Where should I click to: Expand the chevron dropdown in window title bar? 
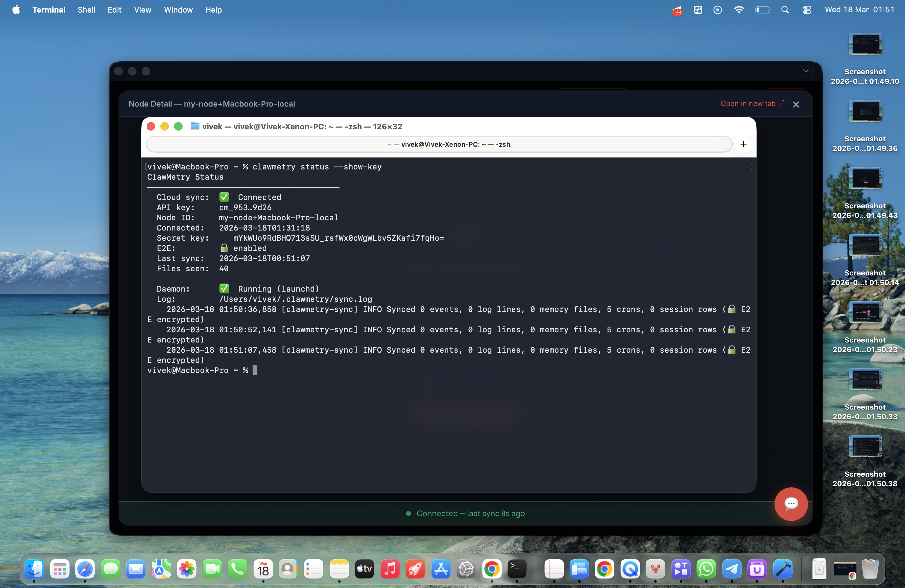(x=805, y=71)
